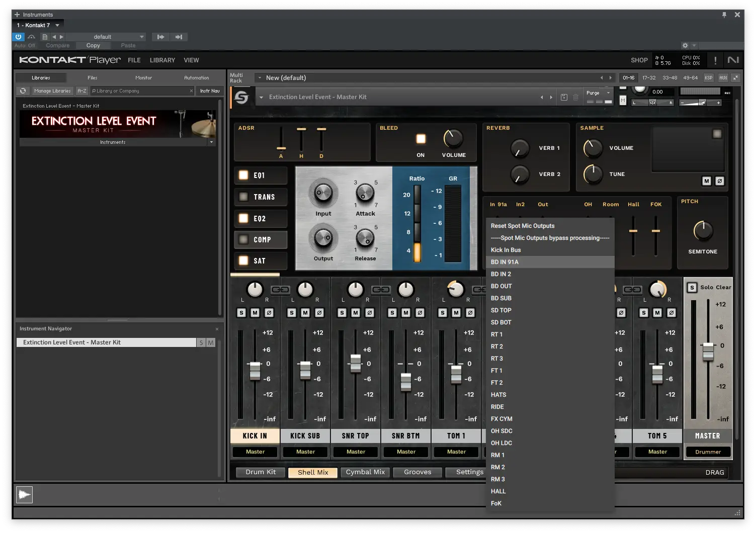The image size is (756, 533).
Task: Open the FILE menu
Action: 134,60
